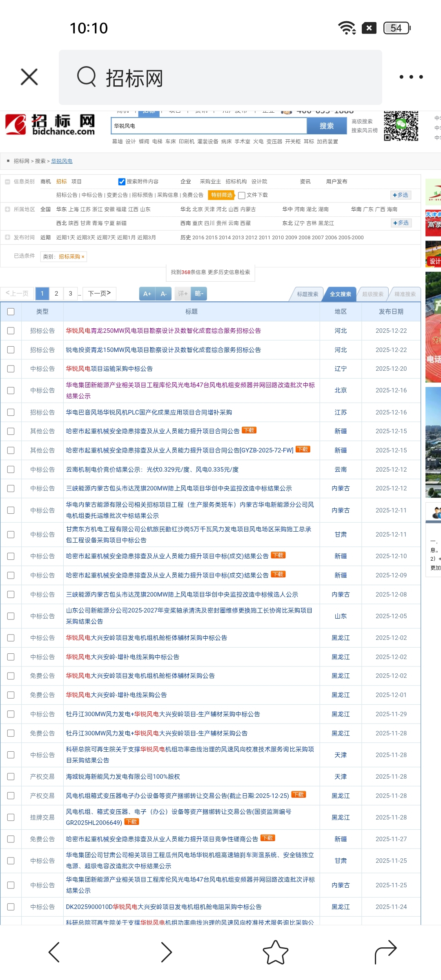Expand the 发布时间 filter row icon
The width and height of the screenshot is (441, 980).
tap(7, 237)
